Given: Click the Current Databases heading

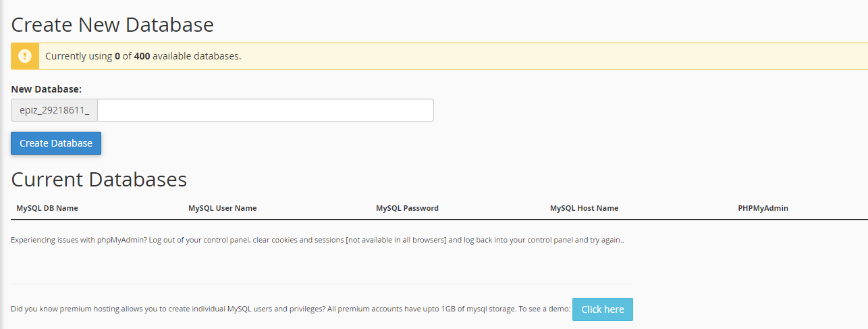Looking at the screenshot, I should click(99, 179).
